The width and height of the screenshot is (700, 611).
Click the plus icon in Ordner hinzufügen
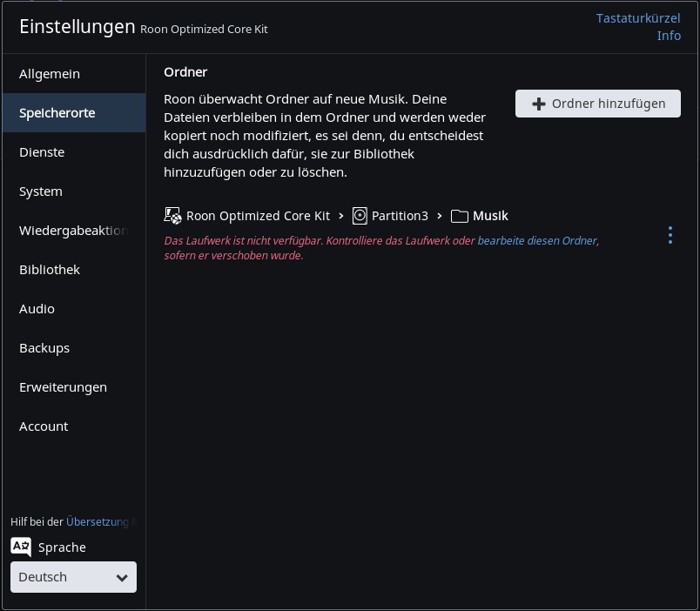pos(539,104)
